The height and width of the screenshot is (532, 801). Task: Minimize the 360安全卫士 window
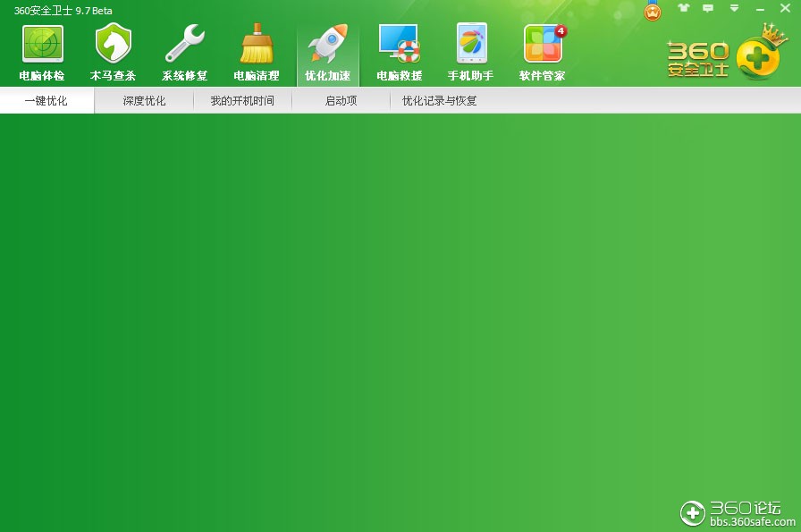click(x=760, y=9)
